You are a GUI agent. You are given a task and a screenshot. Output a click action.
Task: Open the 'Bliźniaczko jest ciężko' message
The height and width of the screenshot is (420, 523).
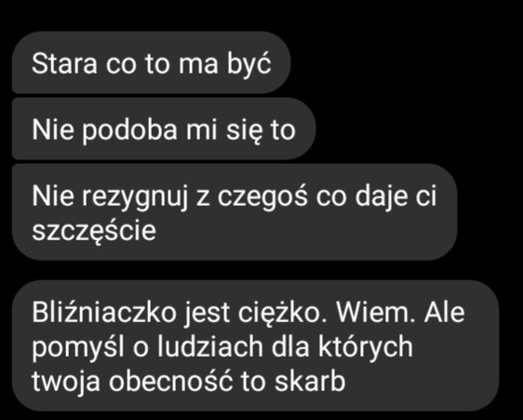click(x=255, y=345)
